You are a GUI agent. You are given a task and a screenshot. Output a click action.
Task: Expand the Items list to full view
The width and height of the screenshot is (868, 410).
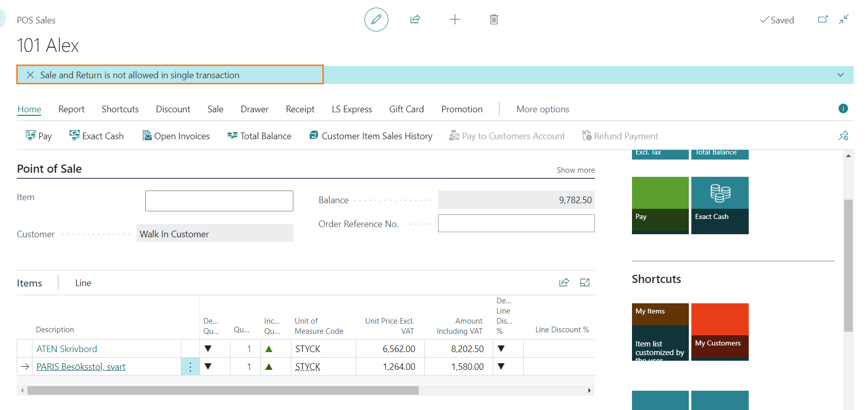[585, 282]
